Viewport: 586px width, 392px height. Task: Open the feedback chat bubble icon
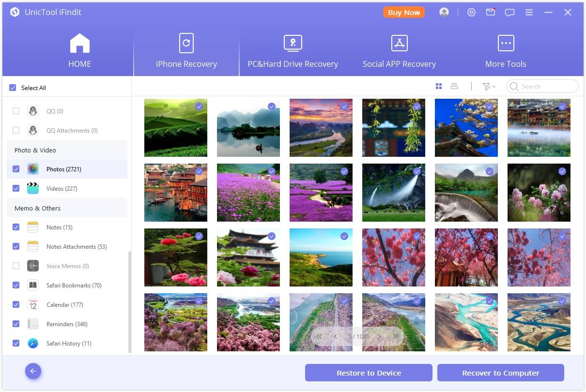tap(509, 13)
